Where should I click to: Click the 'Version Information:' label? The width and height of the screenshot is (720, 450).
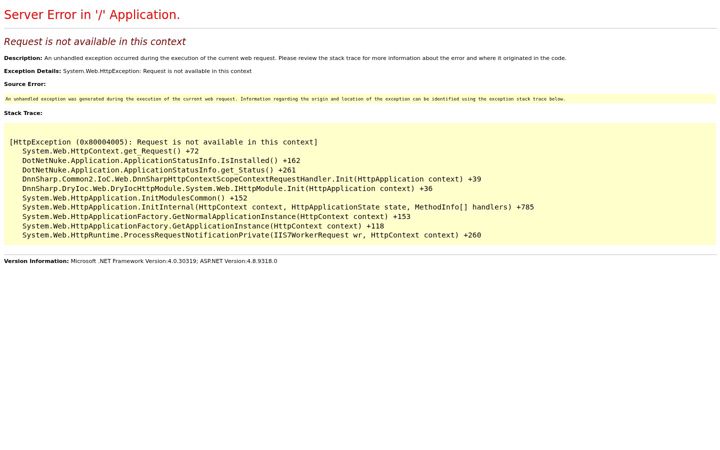tap(36, 261)
